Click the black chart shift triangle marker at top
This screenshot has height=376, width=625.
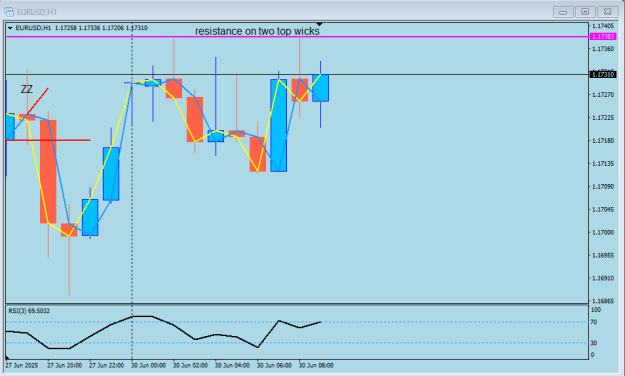point(319,25)
